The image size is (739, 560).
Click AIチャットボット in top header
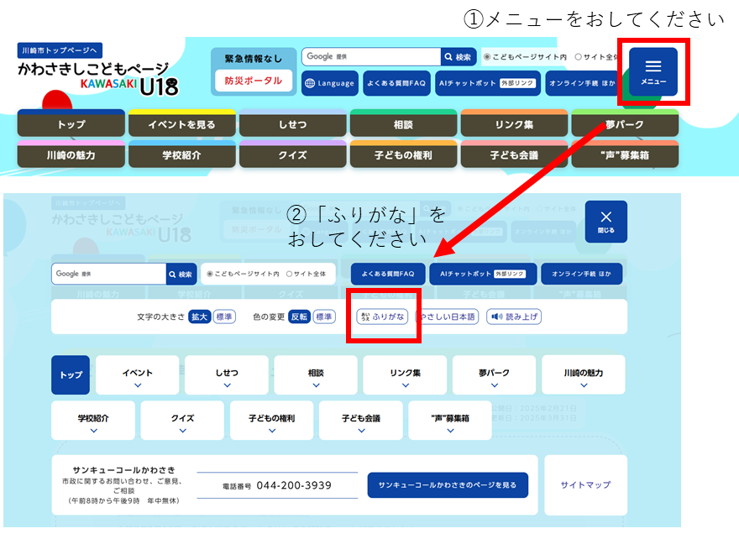[x=487, y=83]
